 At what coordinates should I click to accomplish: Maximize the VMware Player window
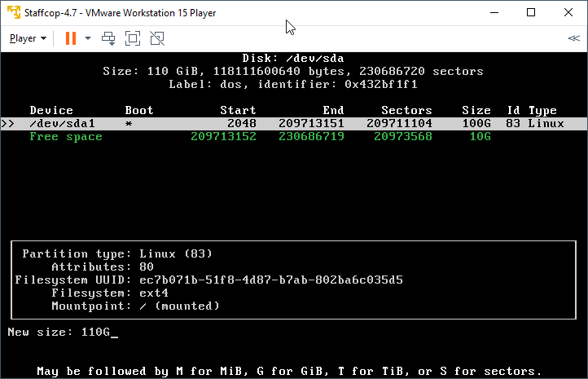[531, 12]
